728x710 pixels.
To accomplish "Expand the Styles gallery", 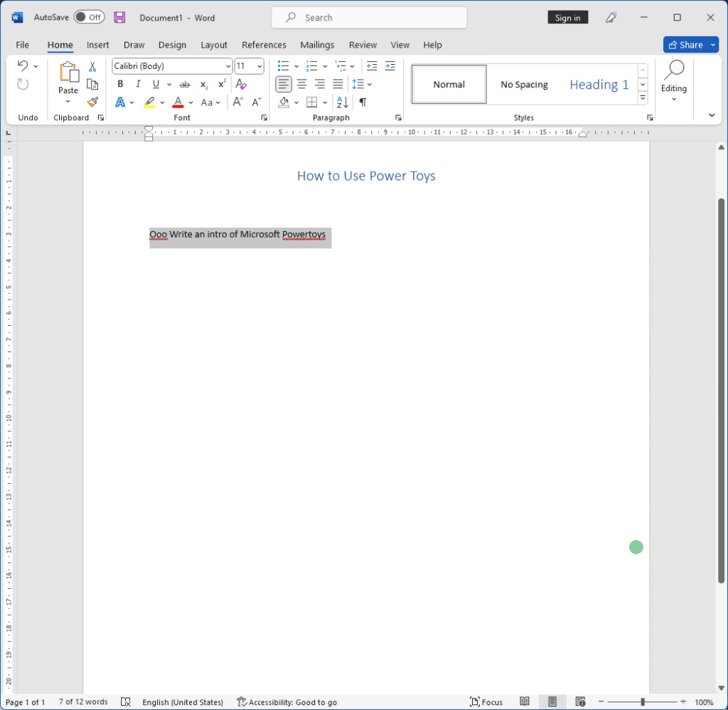I will [643, 97].
